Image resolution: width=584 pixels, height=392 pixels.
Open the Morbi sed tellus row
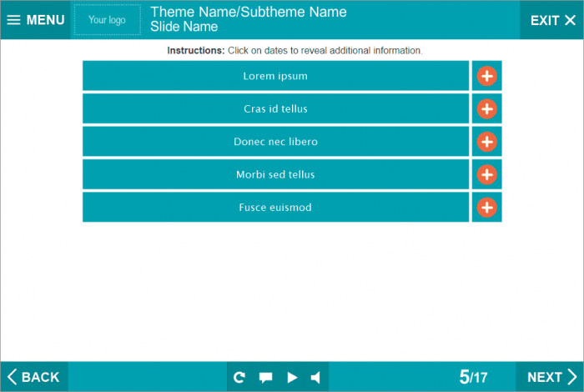tap(275, 174)
